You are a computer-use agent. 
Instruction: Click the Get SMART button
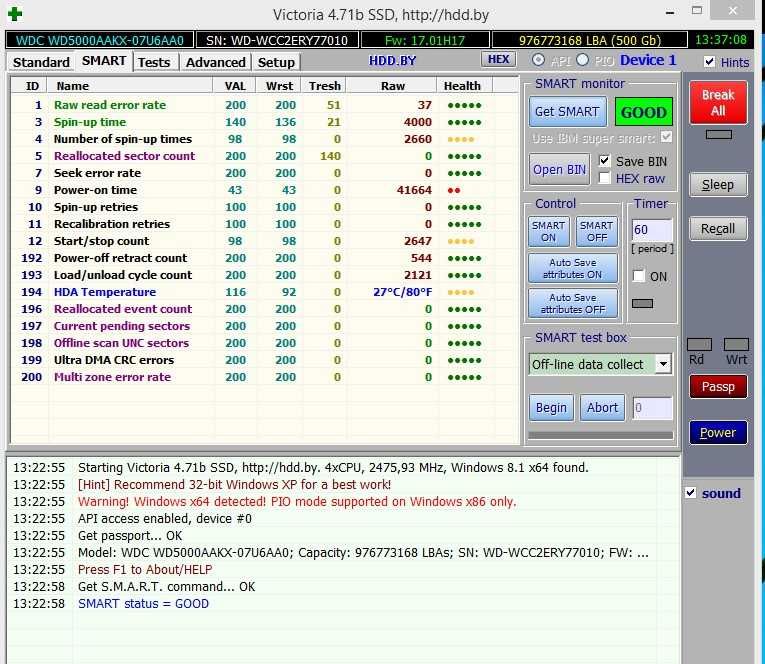(x=567, y=112)
